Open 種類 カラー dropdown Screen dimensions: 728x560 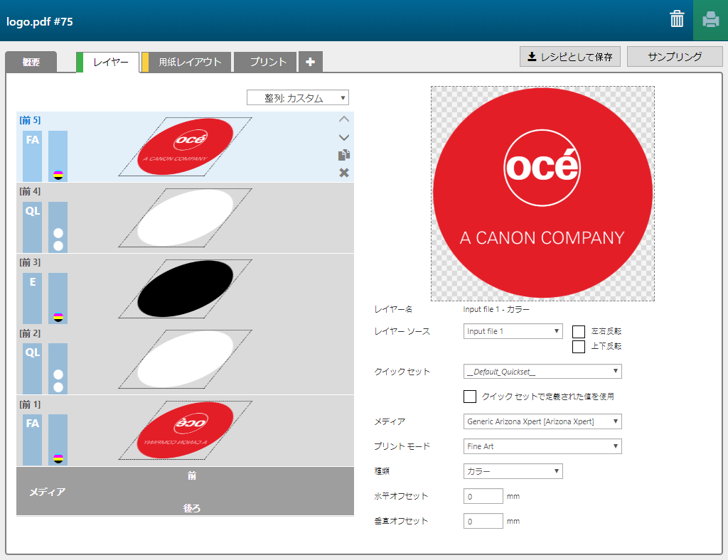click(513, 471)
